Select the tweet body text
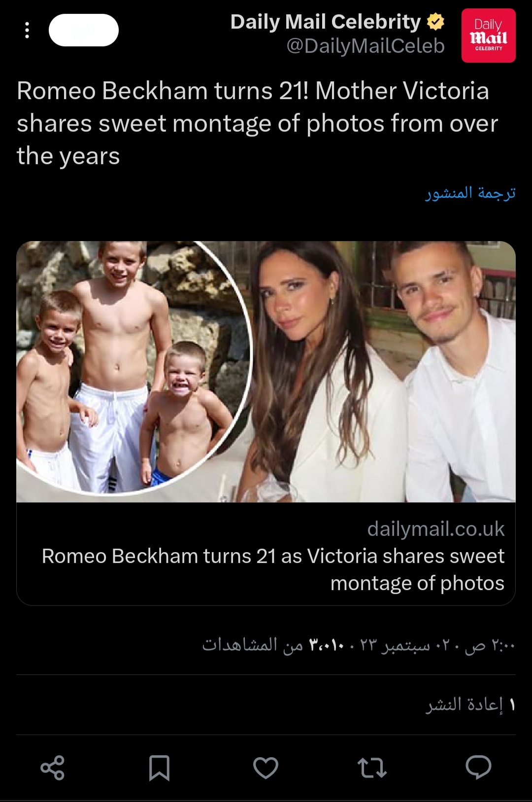 (258, 123)
